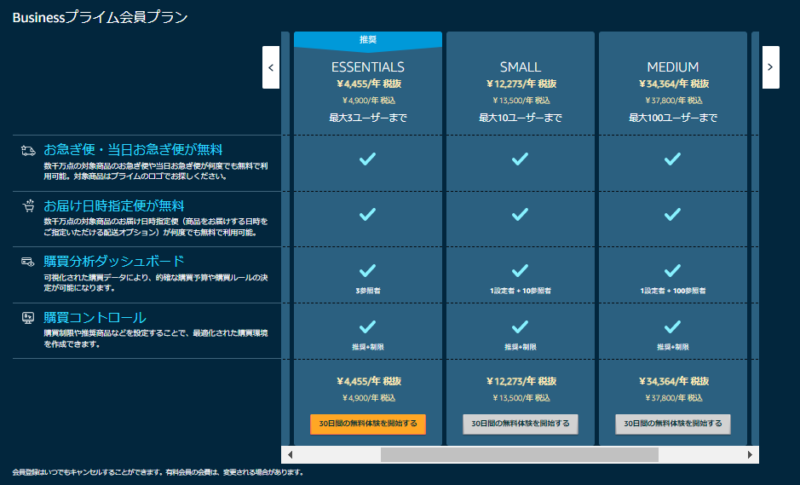Screen dimensions: 800x485
Task: Click the 最大100ユーザーまで text
Action: pyautogui.click(x=673, y=118)
